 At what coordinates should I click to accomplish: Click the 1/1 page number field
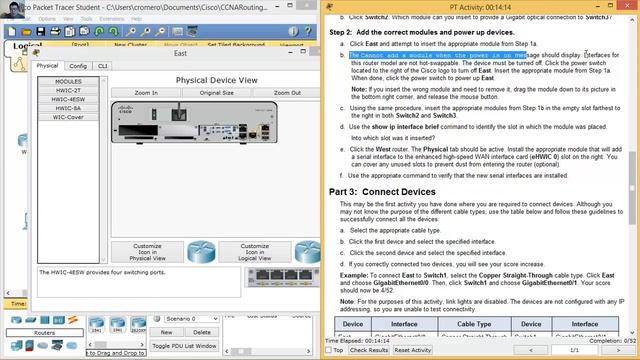574,350
